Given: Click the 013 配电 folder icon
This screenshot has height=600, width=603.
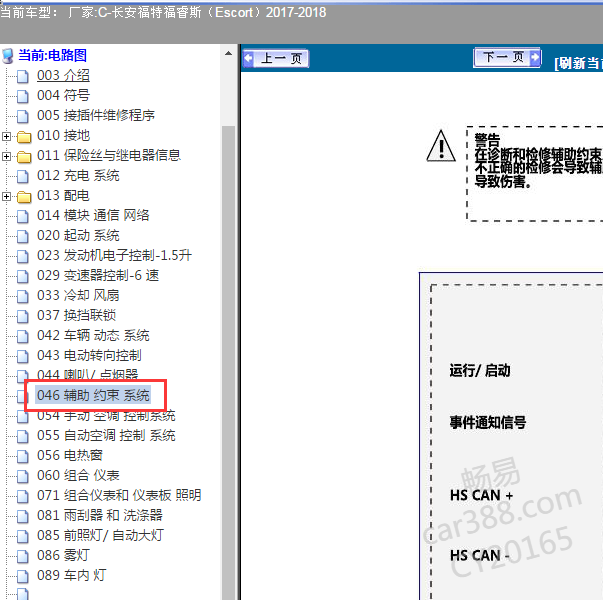Looking at the screenshot, I should (x=24, y=197).
